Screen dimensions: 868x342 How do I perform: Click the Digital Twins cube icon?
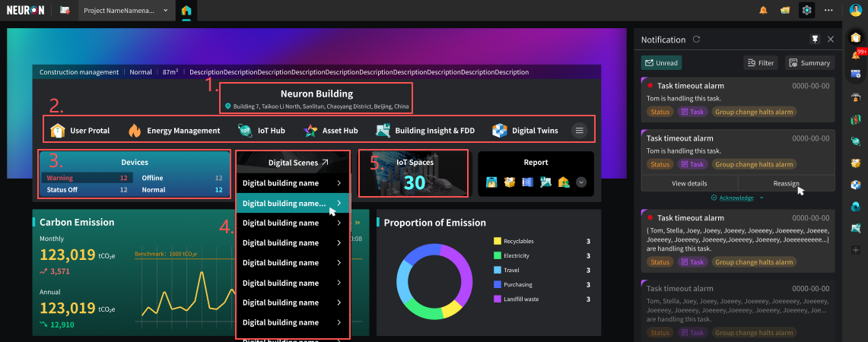[499, 131]
